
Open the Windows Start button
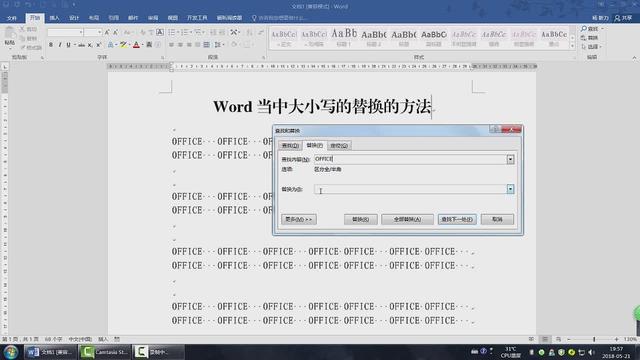11,352
